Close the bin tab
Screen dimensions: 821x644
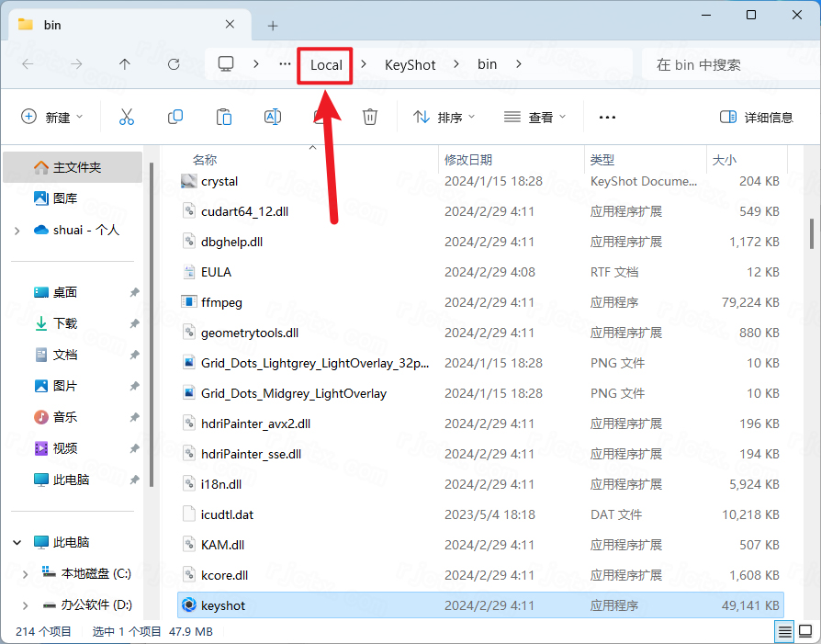[x=230, y=25]
